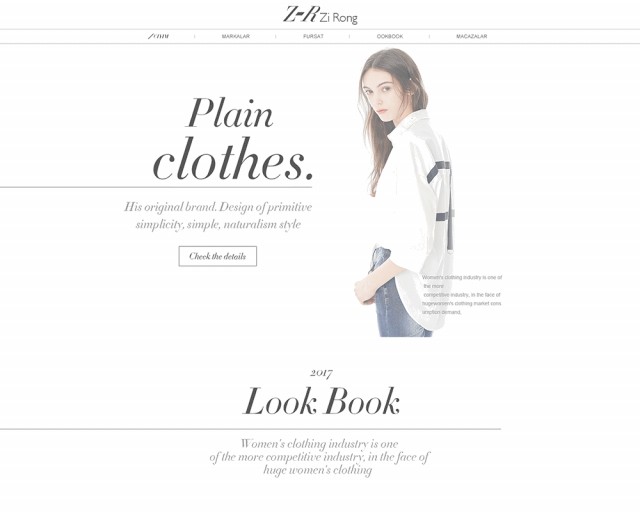Open the first italic script nav item
The width and height of the screenshot is (640, 512).
pyautogui.click(x=158, y=36)
